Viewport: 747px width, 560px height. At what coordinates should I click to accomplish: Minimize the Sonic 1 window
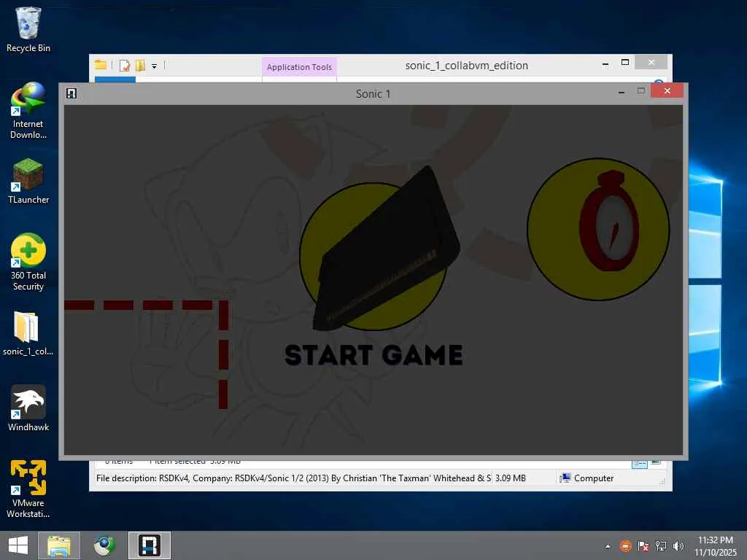[622, 92]
